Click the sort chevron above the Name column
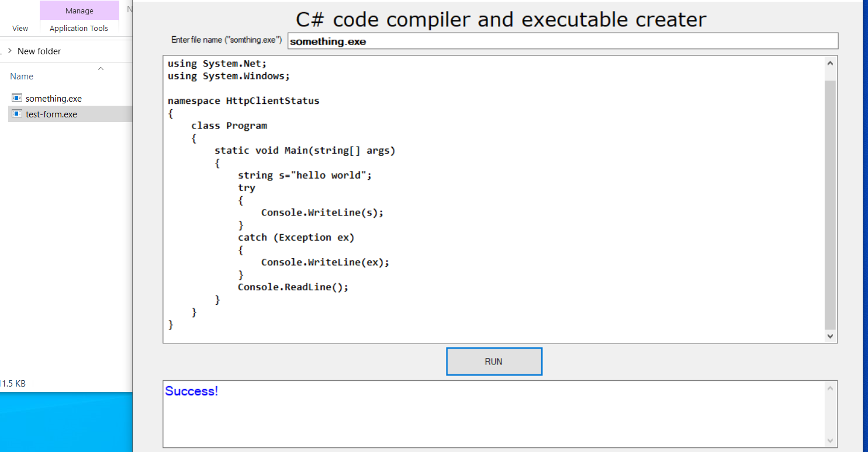The image size is (868, 452). (x=101, y=68)
